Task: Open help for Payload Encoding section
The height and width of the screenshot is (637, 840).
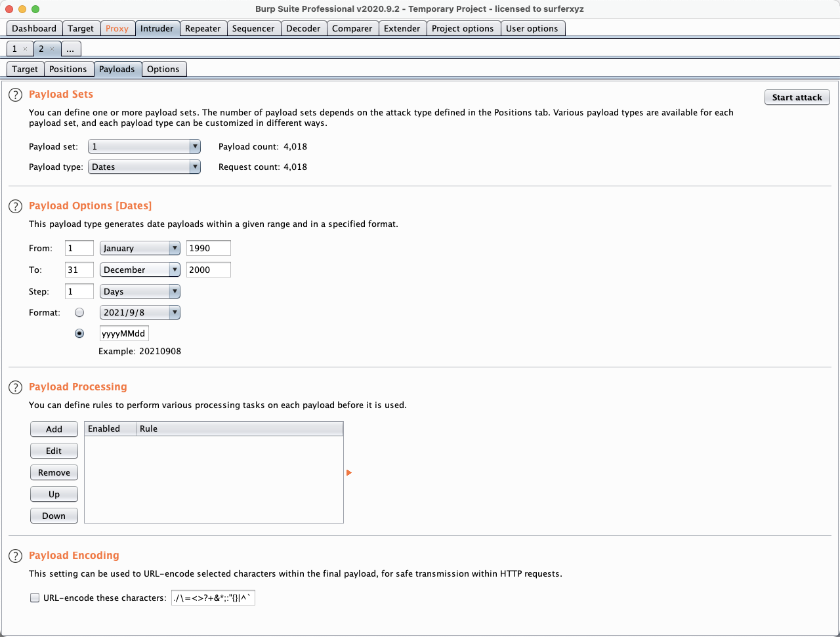Action: point(15,556)
